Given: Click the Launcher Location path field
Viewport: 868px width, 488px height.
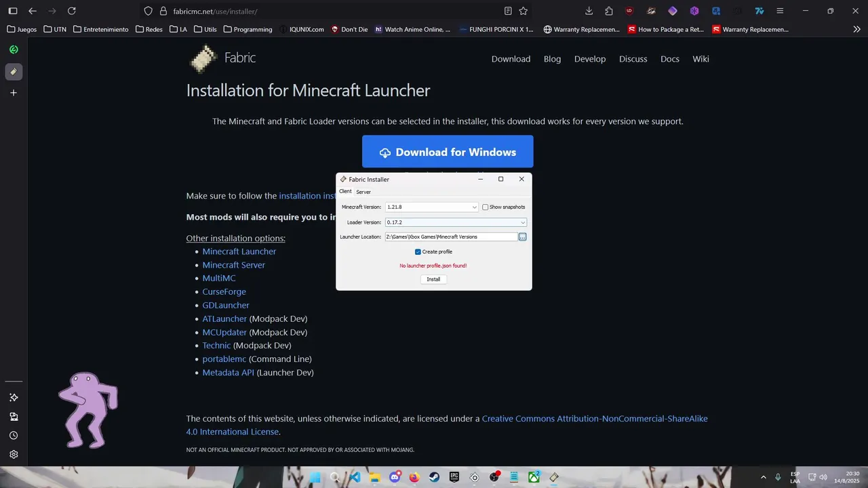Looking at the screenshot, I should pos(451,237).
